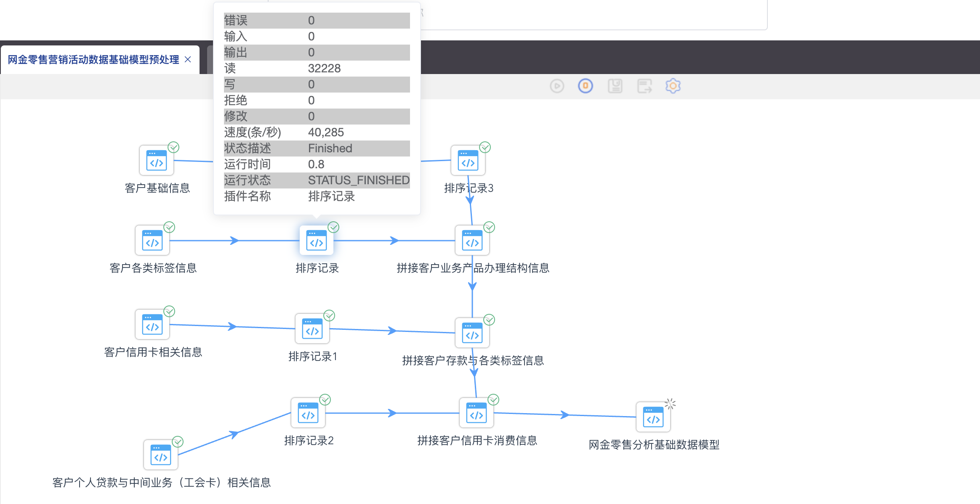This screenshot has height=504, width=980.
Task: Select the 排序记录1 node icon
Action: 312,329
